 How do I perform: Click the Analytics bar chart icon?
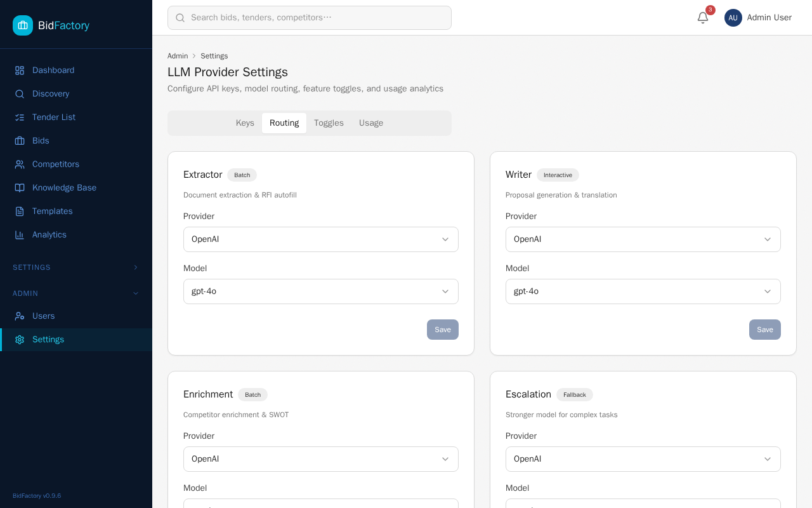click(20, 235)
